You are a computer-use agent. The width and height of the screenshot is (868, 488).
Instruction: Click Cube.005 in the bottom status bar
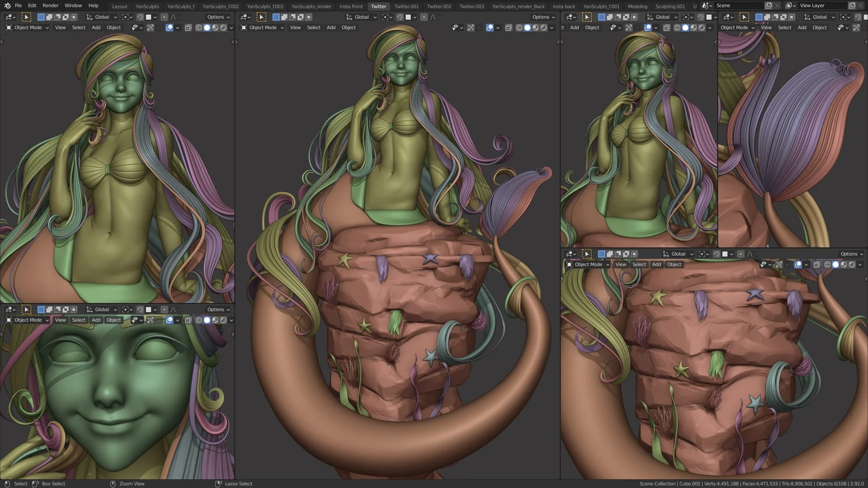(690, 483)
